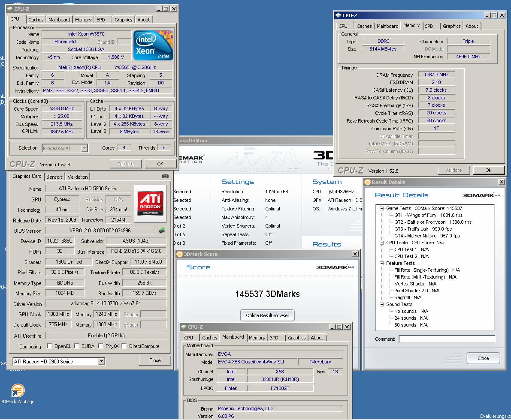511x420 pixels.
Task: Collapse the Sound Tests tree node
Action: pos(381,304)
